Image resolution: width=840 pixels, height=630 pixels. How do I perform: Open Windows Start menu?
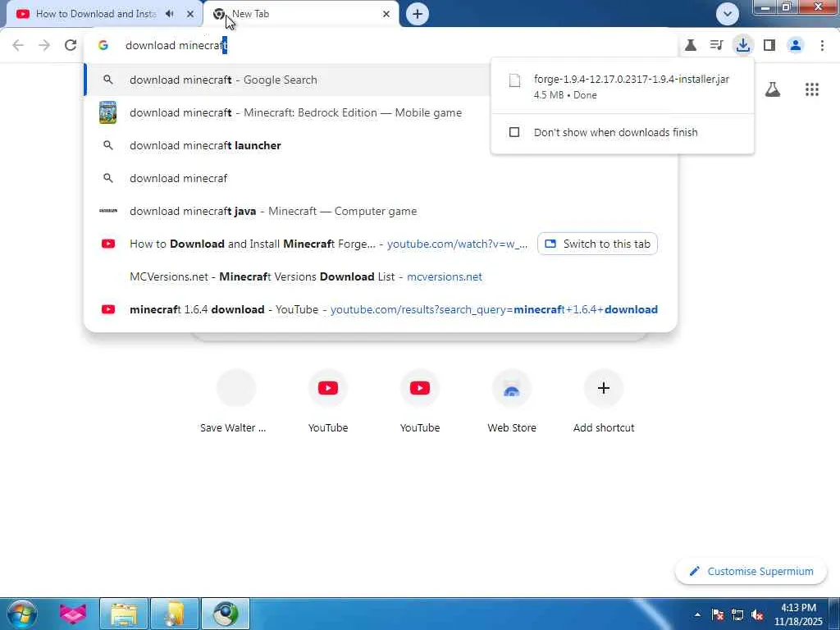pyautogui.click(x=22, y=614)
